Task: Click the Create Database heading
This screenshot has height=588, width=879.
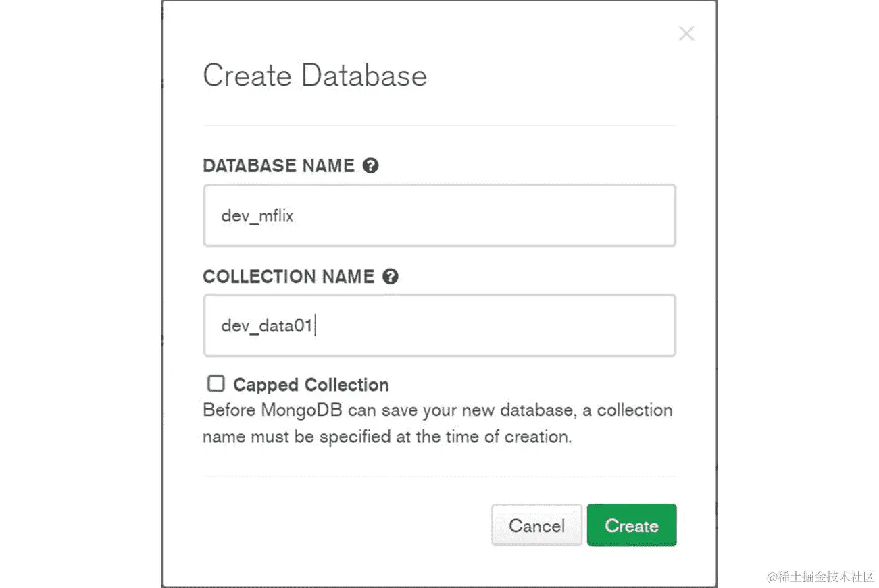Action: [315, 75]
